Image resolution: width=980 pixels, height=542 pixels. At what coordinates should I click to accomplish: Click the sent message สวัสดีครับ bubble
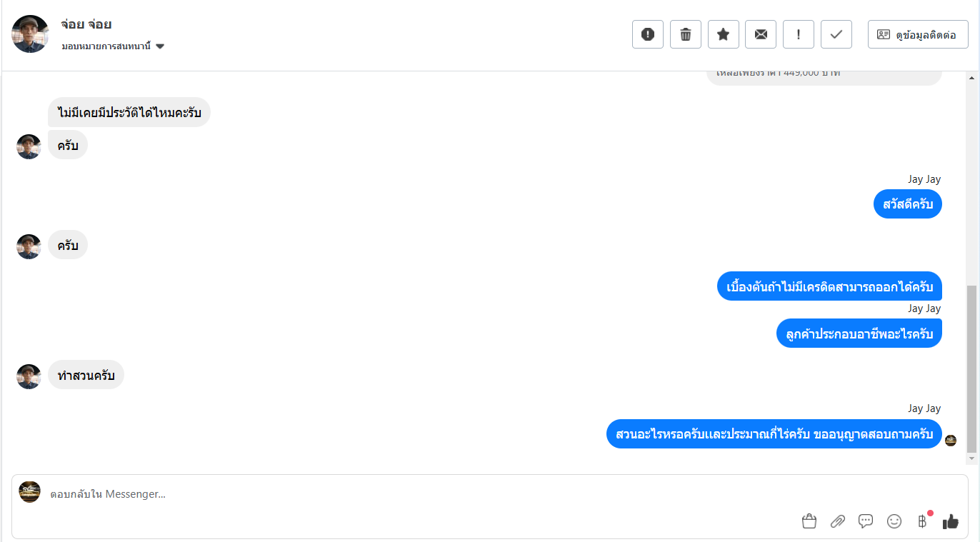907,204
